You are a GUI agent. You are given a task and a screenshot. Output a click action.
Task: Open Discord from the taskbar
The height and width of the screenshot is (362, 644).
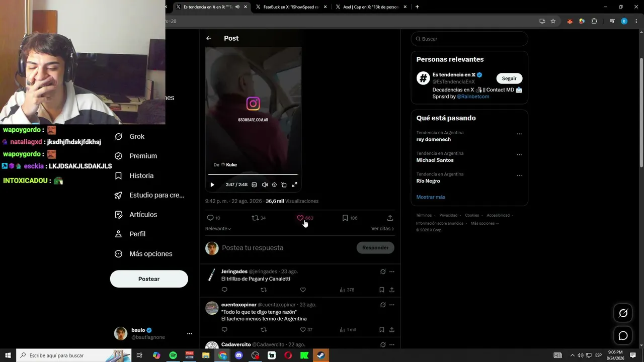click(x=238, y=355)
